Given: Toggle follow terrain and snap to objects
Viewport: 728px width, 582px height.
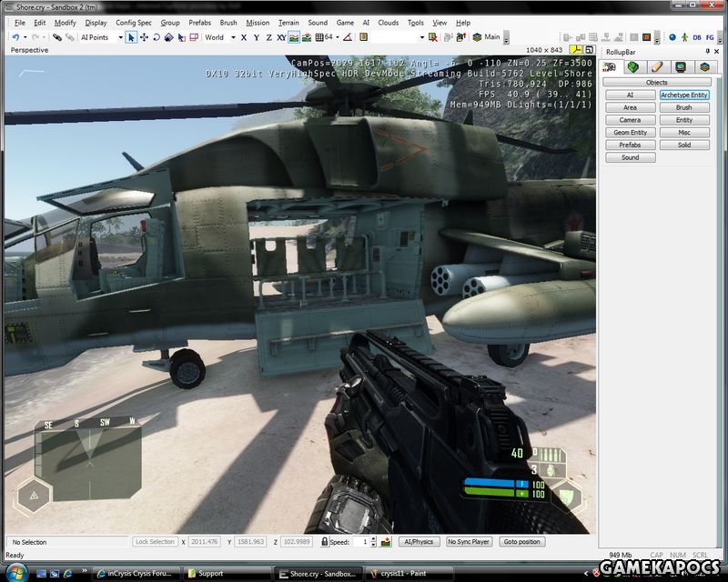Looking at the screenshot, I should [307, 37].
